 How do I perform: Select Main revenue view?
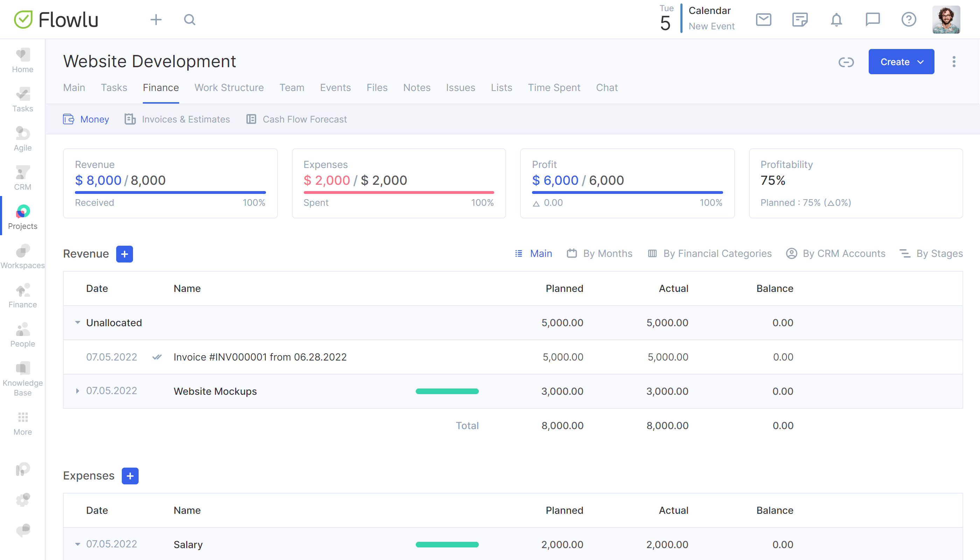tap(533, 253)
